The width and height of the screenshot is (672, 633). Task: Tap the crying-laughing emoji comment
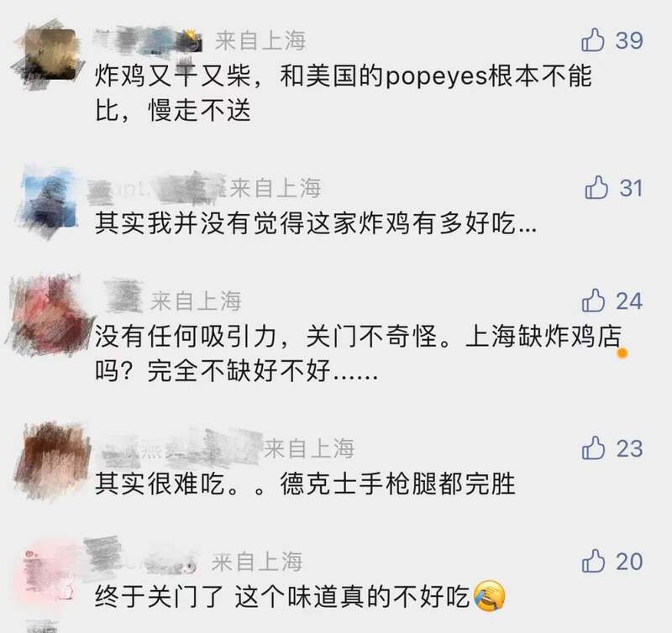pyautogui.click(x=300, y=596)
